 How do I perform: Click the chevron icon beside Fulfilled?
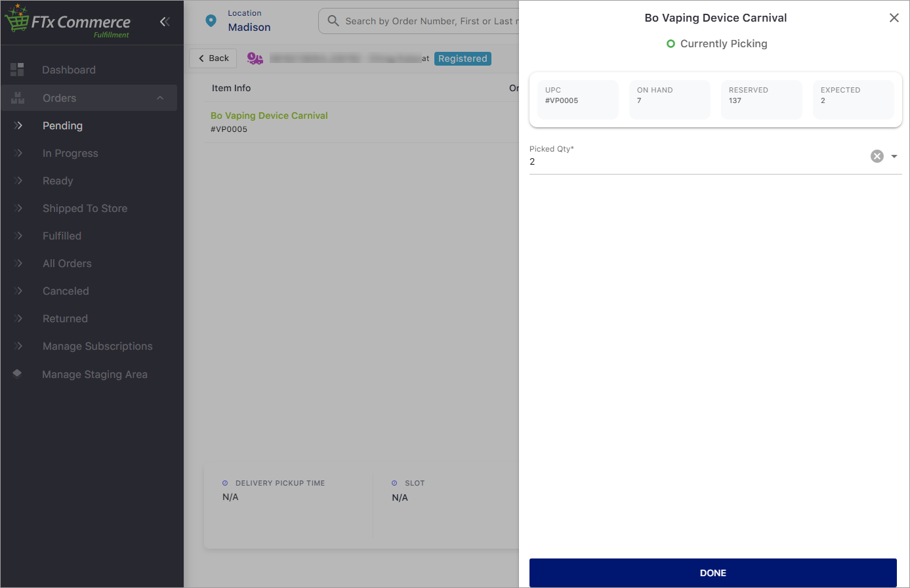pyautogui.click(x=18, y=236)
